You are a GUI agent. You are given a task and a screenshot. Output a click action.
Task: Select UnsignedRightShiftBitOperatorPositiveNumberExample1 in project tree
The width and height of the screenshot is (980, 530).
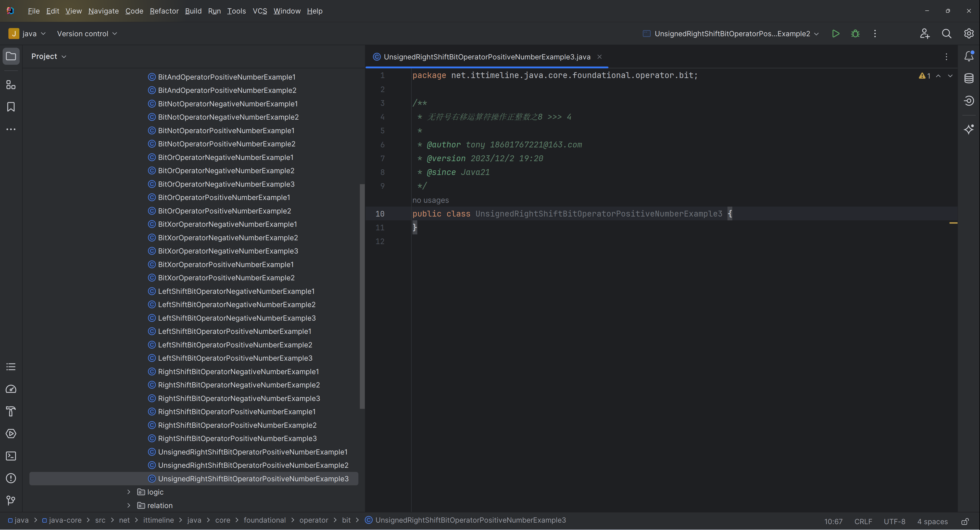pos(248,452)
